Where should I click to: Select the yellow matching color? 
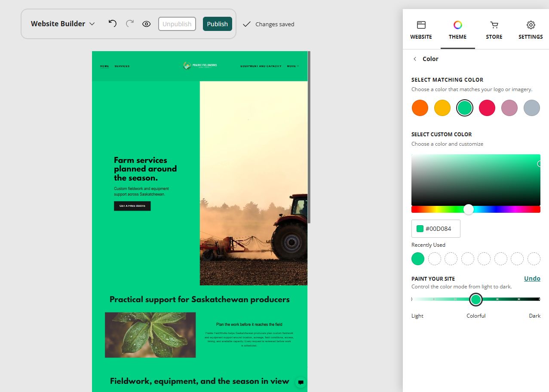tap(442, 108)
